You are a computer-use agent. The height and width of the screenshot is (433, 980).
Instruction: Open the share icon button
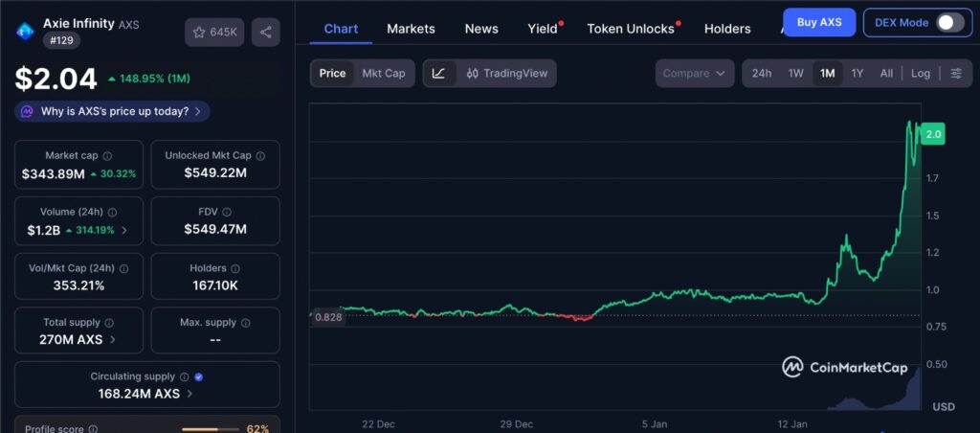(266, 33)
